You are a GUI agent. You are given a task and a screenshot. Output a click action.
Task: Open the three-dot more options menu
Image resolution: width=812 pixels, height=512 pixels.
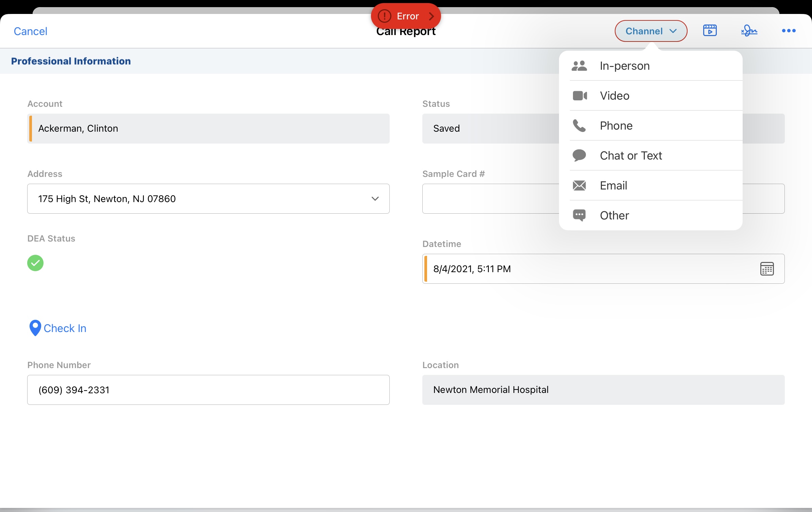tap(789, 31)
